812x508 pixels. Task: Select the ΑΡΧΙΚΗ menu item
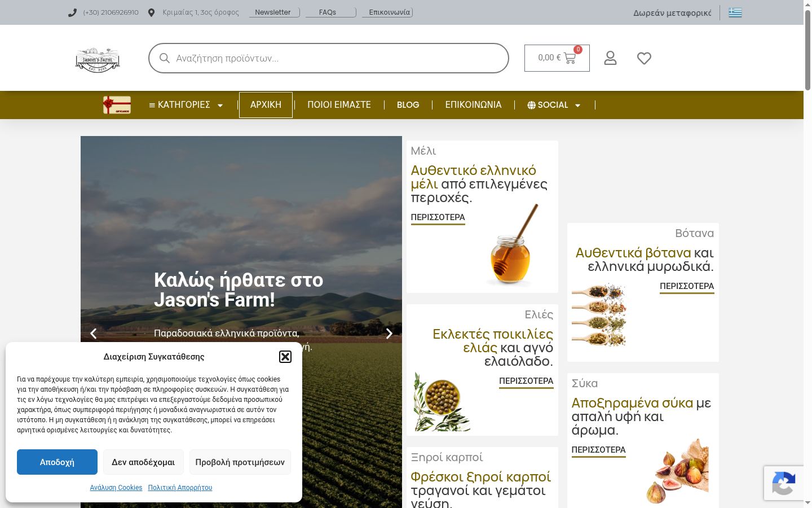point(266,105)
